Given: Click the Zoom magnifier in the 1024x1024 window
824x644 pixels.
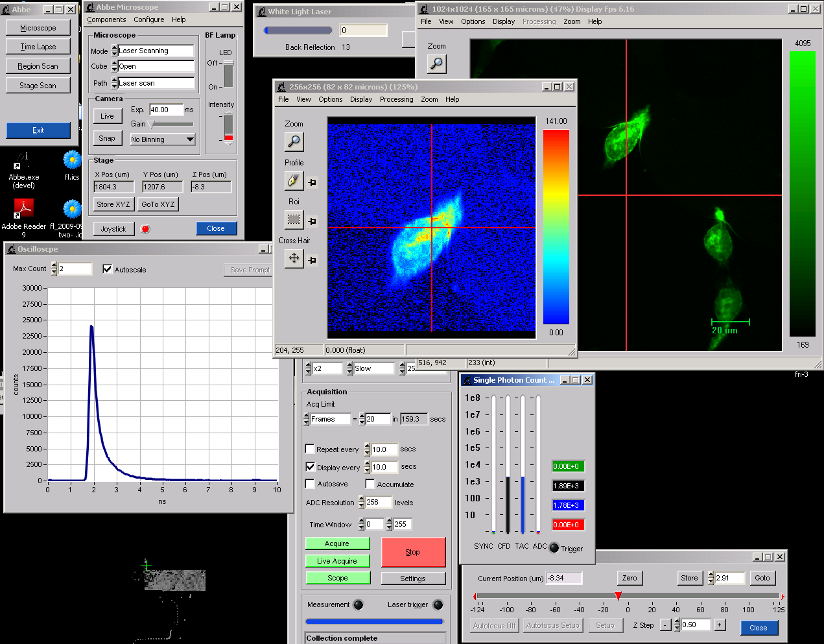Looking at the screenshot, I should 437,64.
